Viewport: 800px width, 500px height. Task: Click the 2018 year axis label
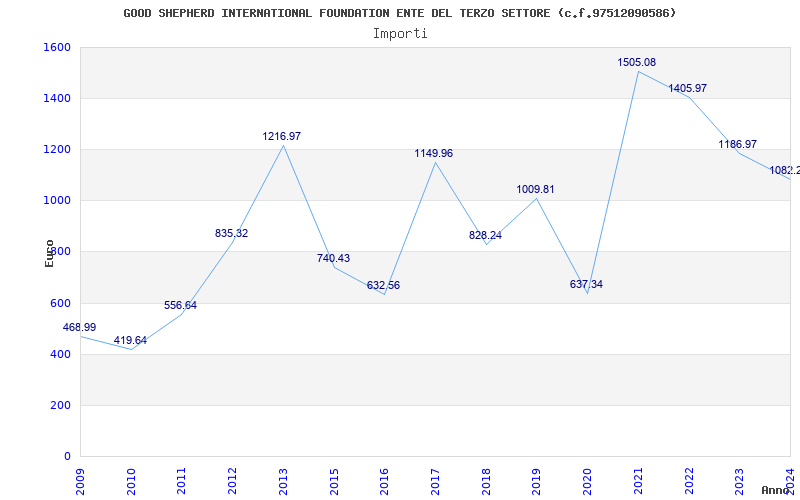coord(486,482)
